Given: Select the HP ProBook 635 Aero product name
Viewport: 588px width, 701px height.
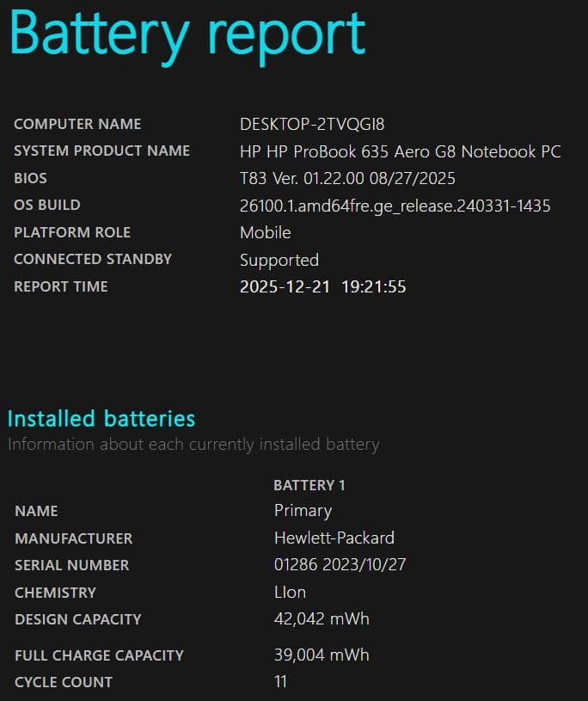Looking at the screenshot, I should 400,151.
